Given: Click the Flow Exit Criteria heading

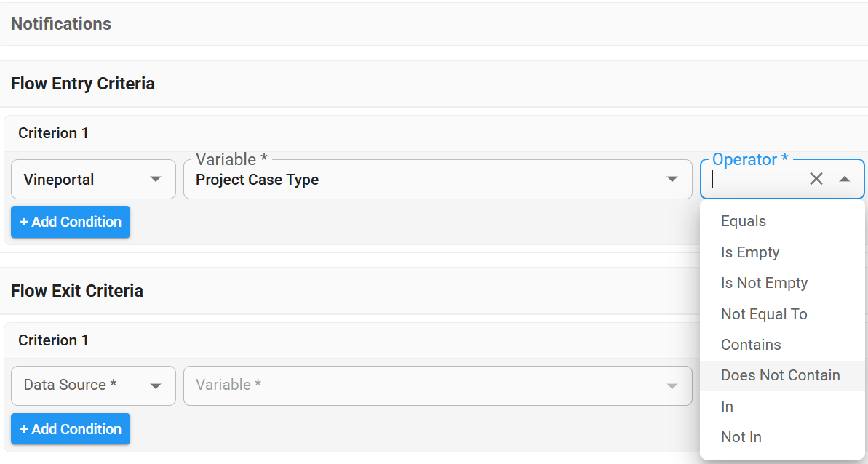Looking at the screenshot, I should 77,291.
